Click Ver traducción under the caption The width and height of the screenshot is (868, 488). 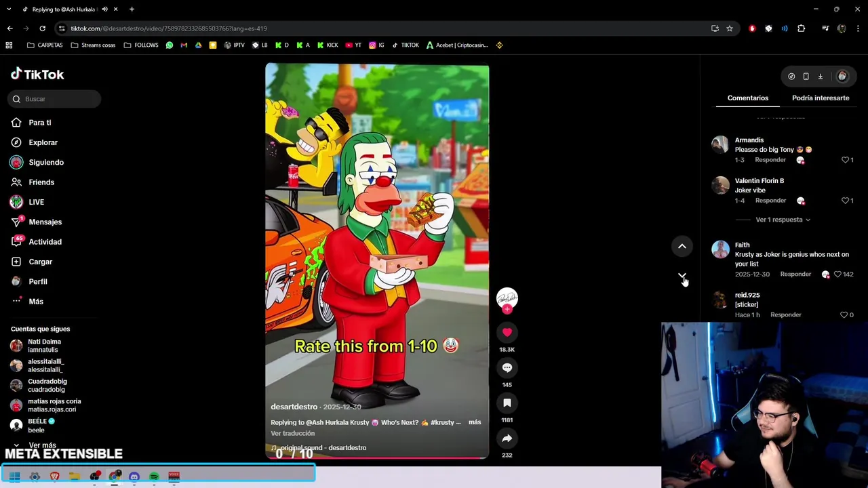click(293, 434)
